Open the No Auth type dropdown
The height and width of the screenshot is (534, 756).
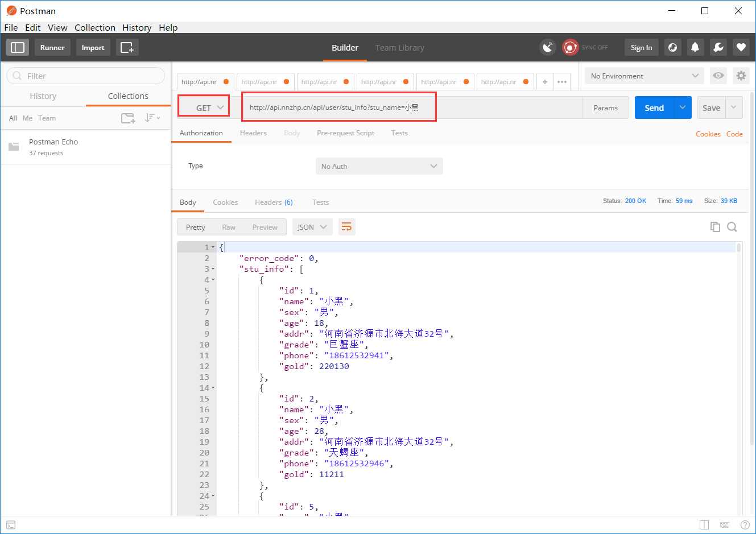pos(379,166)
